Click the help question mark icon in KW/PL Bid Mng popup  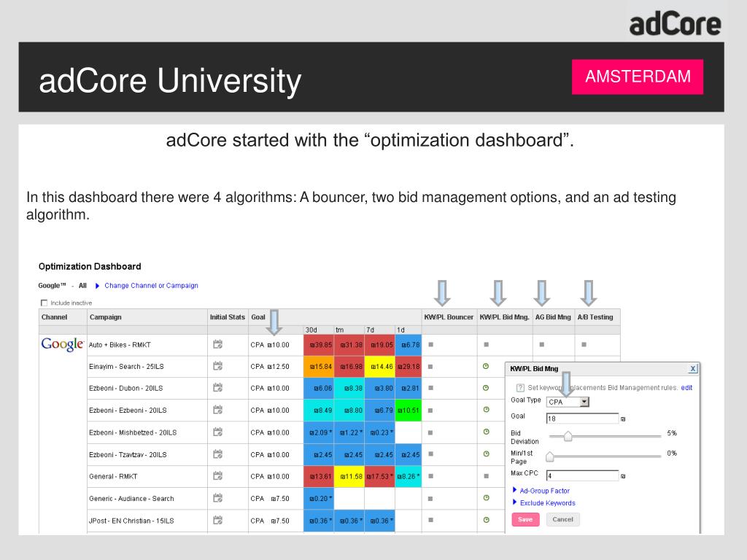(x=520, y=388)
